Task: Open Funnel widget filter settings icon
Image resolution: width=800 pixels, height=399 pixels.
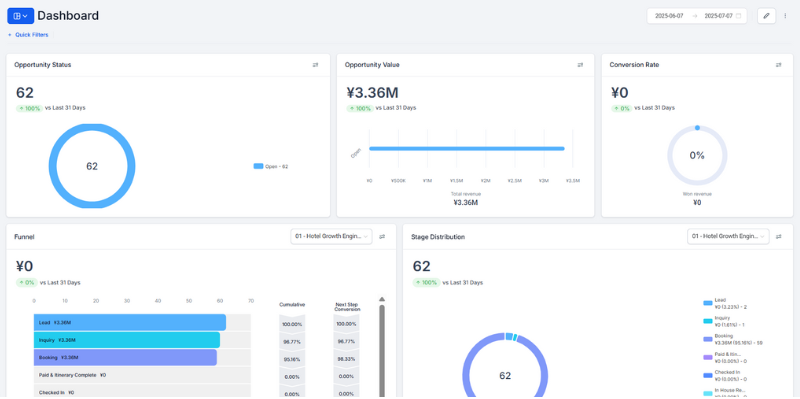Action: (382, 237)
